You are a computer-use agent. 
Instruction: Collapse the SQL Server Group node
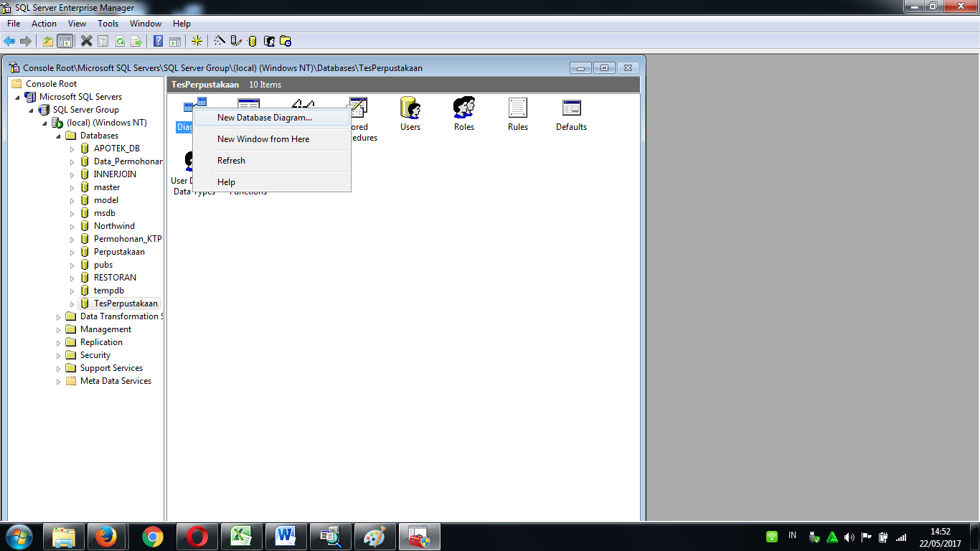click(31, 110)
